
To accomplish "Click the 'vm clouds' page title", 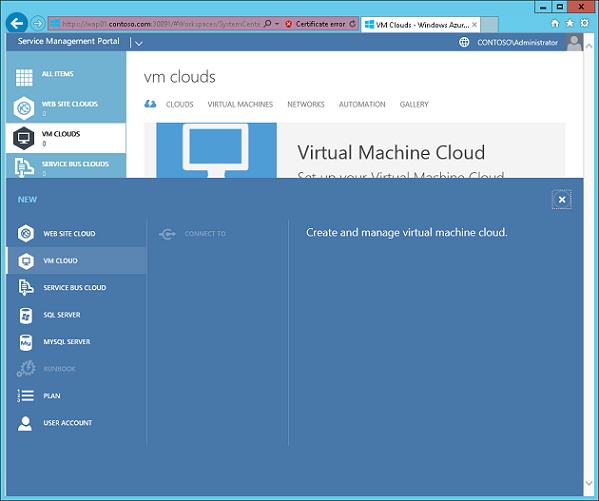I will click(180, 77).
